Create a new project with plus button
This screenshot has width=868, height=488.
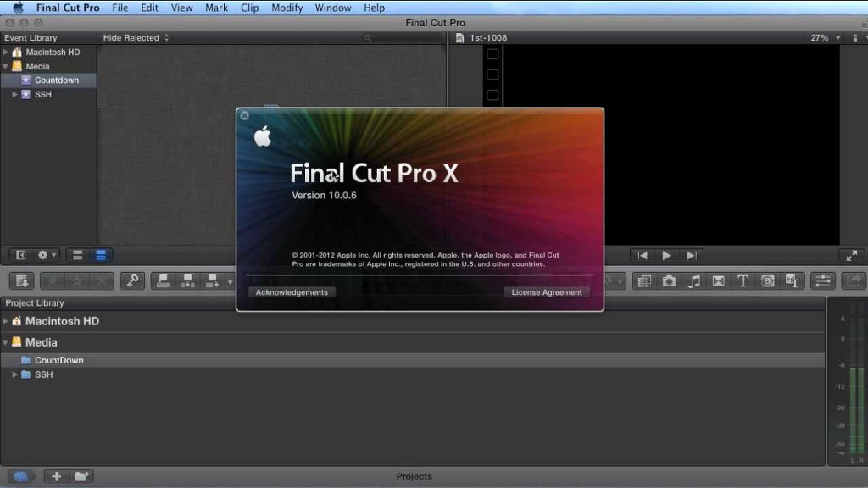(x=56, y=476)
